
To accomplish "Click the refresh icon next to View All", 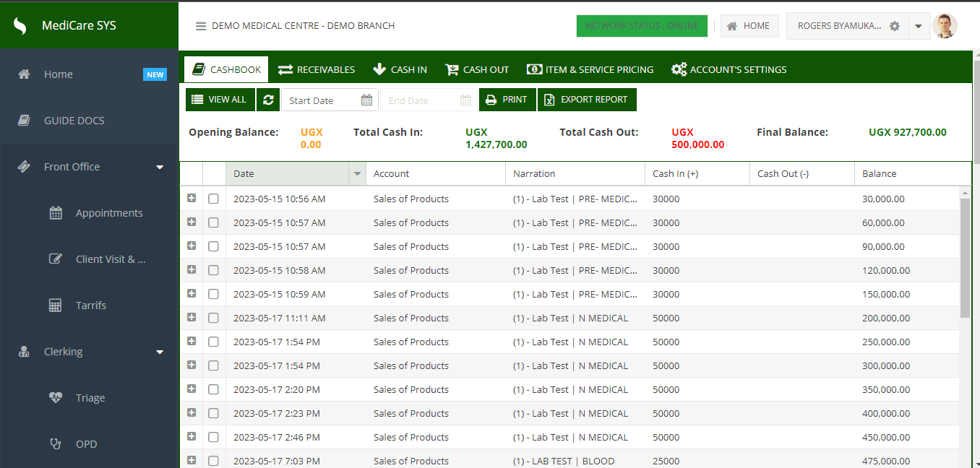I will tap(268, 100).
